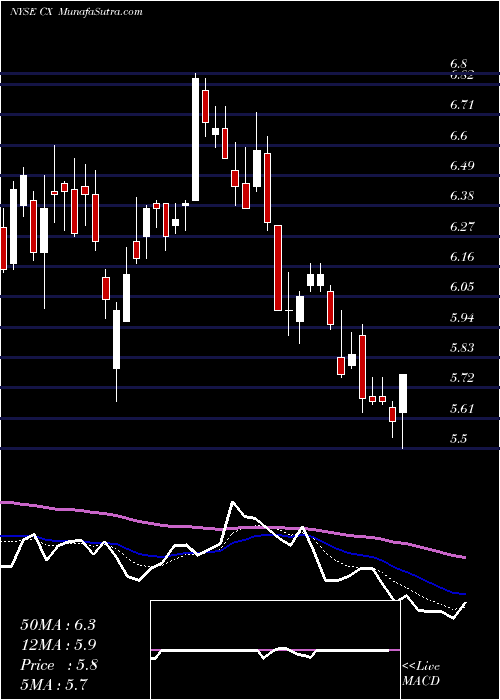The image size is (500, 700).
Task: Click the 'Price : 5.8' readout
Action: click(x=58, y=665)
